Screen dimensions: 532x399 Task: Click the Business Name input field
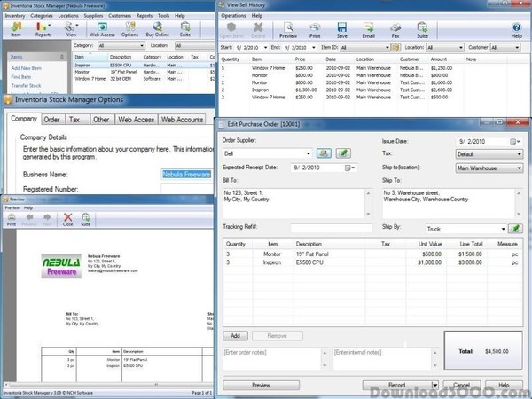[x=186, y=175]
